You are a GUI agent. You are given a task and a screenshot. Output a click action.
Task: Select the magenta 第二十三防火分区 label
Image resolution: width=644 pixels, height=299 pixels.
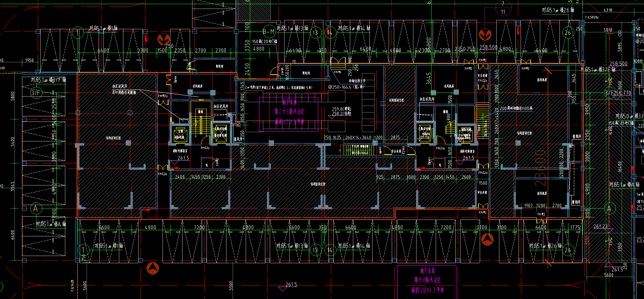tap(289, 112)
